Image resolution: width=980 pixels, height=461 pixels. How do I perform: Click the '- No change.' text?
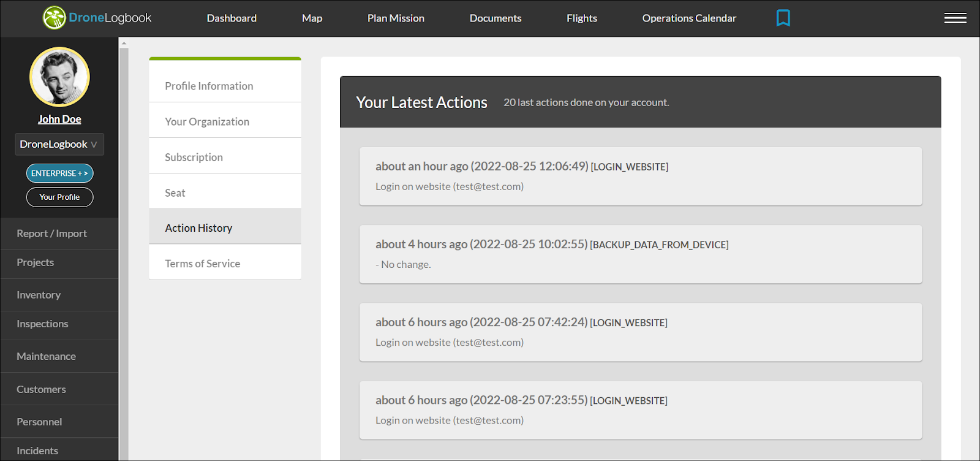(x=403, y=264)
